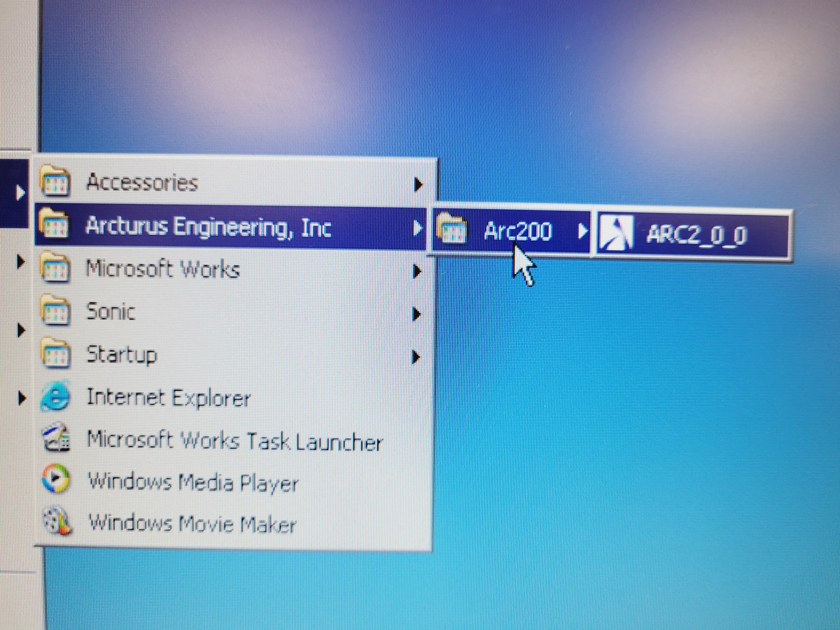
Task: Open Windows Movie Maker text label
Action: [x=192, y=524]
